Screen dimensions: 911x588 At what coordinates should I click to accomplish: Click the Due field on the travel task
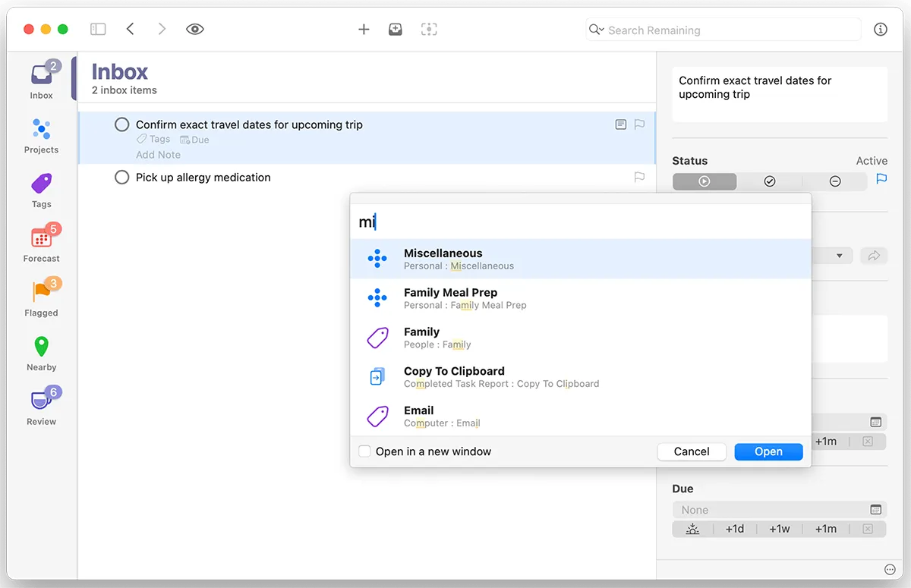click(x=194, y=140)
